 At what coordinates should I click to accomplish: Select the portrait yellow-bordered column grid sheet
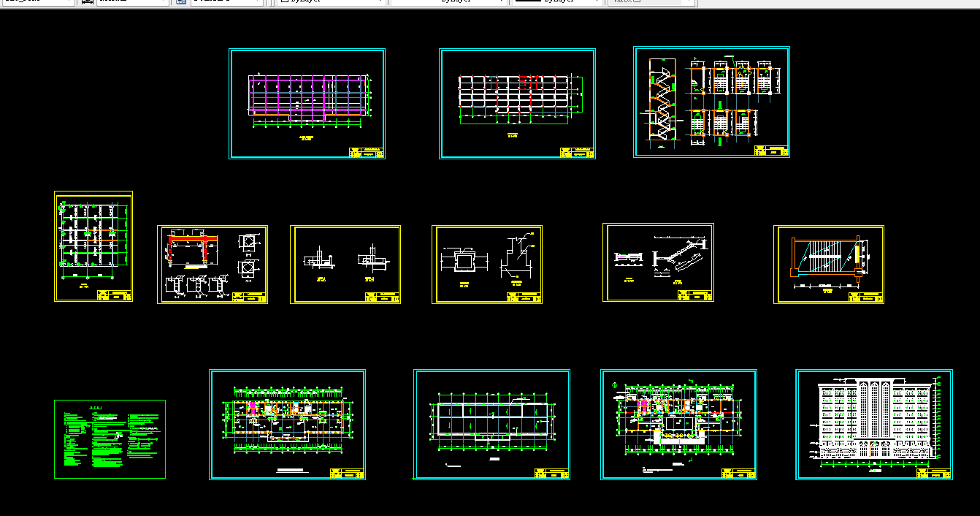tap(93, 246)
